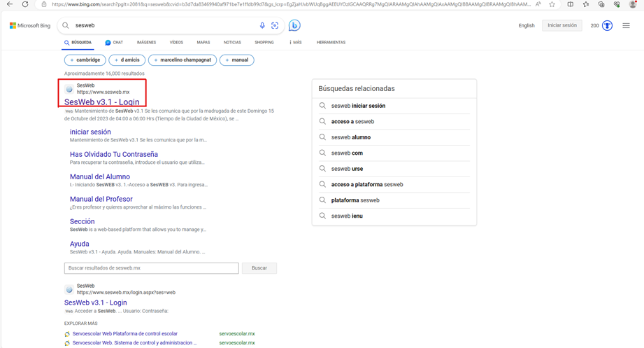Open the 'Manual del Profesor' sitelink
Viewport: 644px width, 348px height.
tap(101, 199)
